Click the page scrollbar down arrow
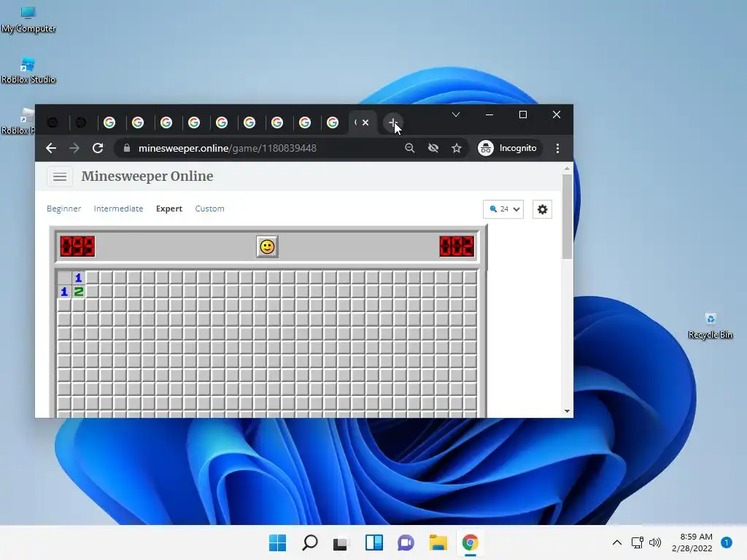 pos(567,411)
